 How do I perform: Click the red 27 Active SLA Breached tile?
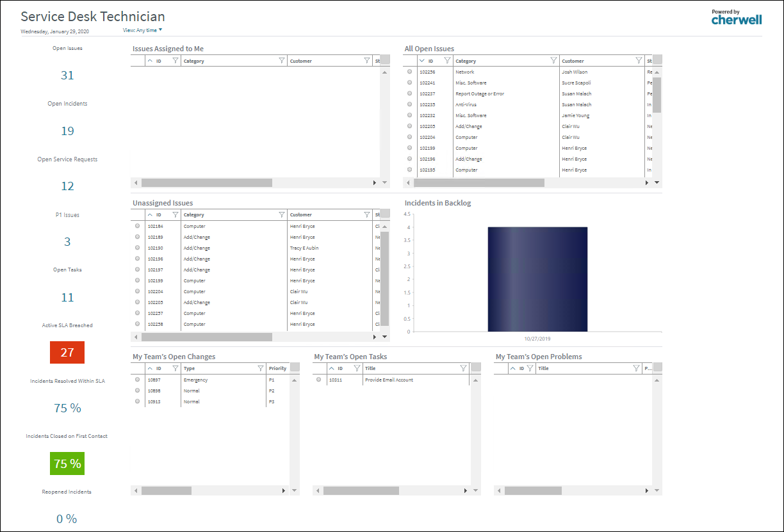(x=67, y=352)
